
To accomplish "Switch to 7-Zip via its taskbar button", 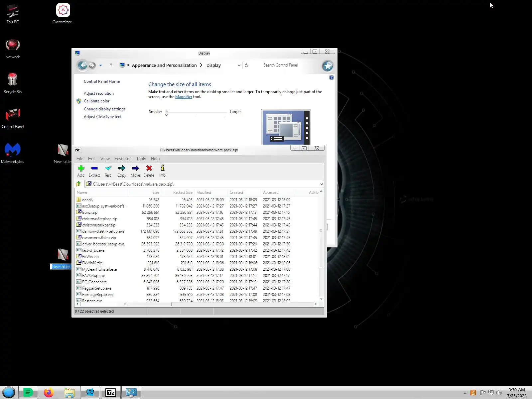I will coord(110,393).
